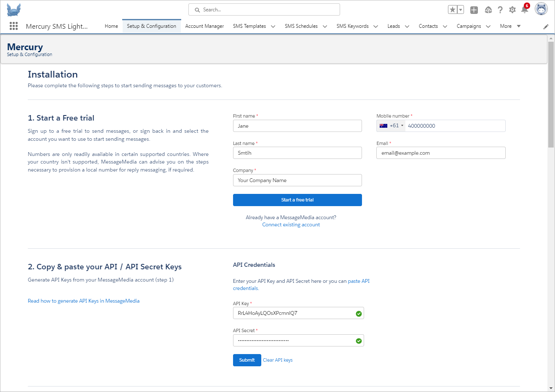Click the Start a free trial button
The width and height of the screenshot is (555, 392).
coord(298,200)
